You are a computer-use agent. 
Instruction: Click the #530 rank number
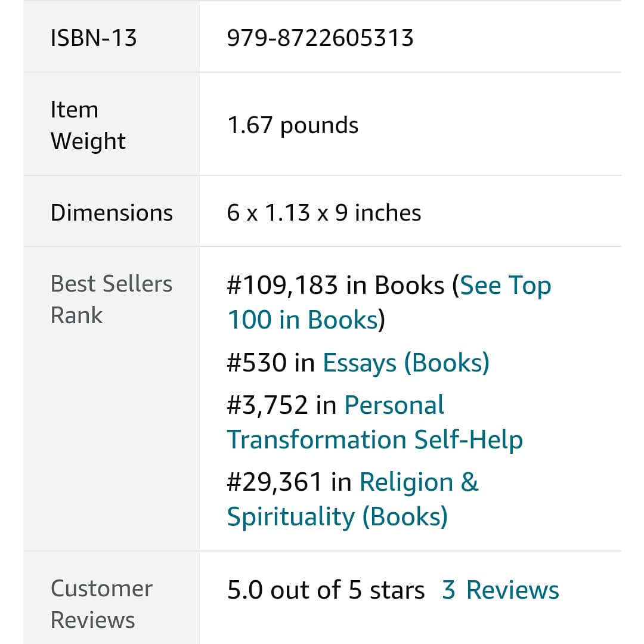257,363
